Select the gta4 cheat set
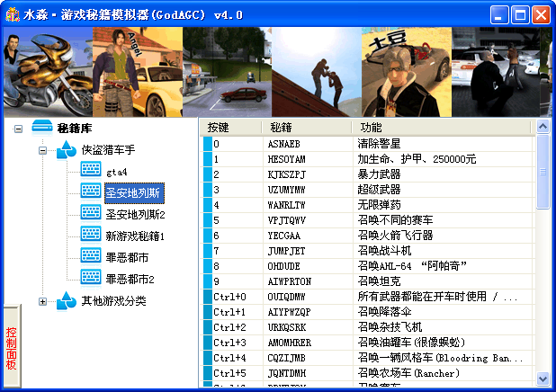Viewport: 556px width, 392px height. point(117,173)
